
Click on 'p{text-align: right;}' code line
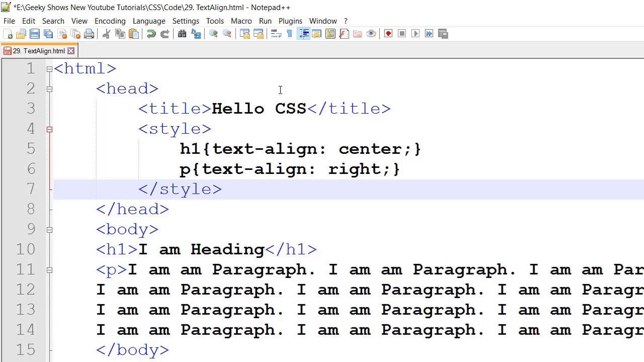(x=290, y=169)
